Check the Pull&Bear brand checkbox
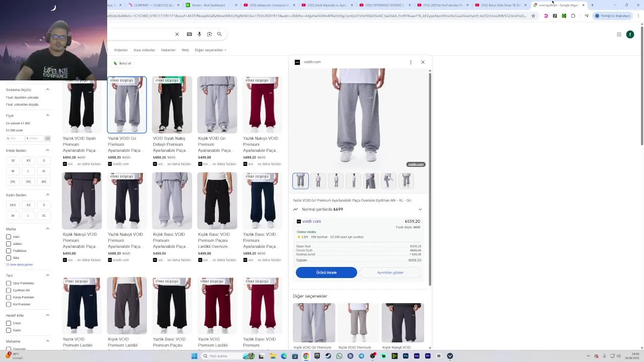 click(9, 251)
